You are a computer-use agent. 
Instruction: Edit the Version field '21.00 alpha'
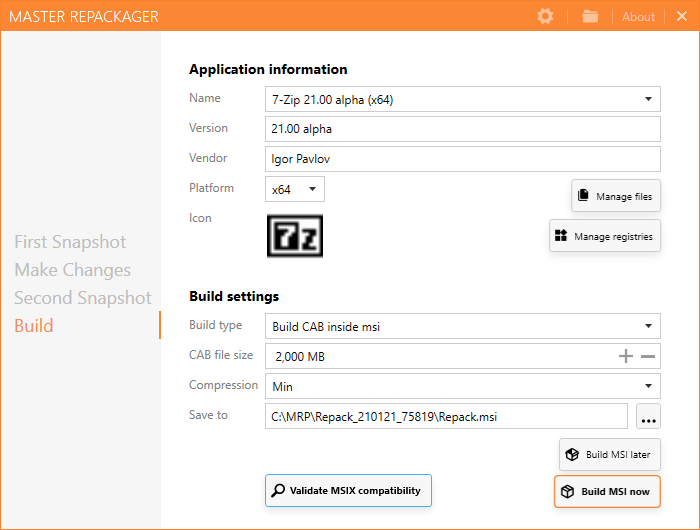click(463, 129)
